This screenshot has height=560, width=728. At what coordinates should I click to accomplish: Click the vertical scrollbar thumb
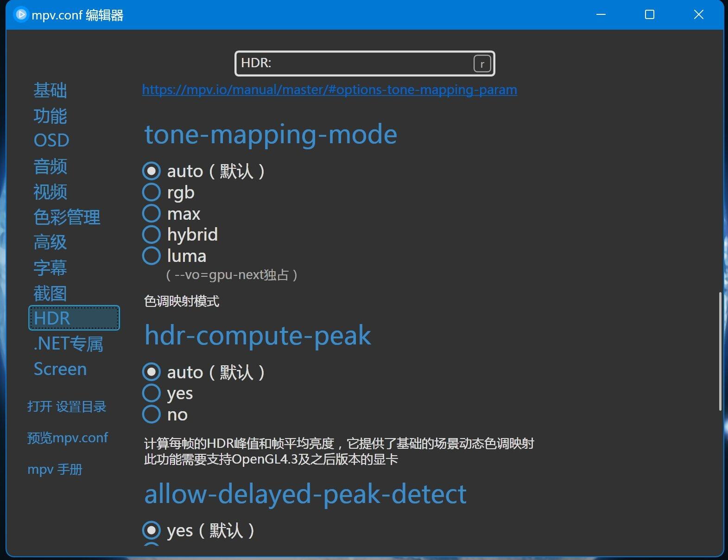point(720,351)
